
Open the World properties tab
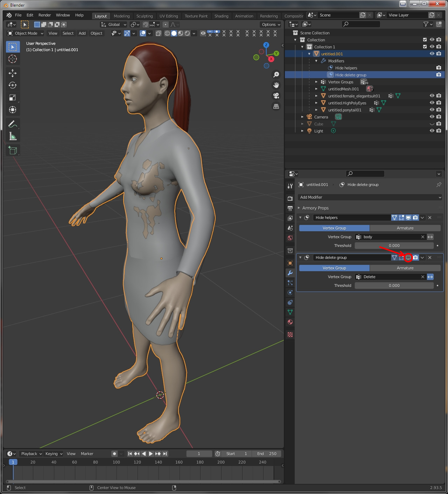click(290, 238)
